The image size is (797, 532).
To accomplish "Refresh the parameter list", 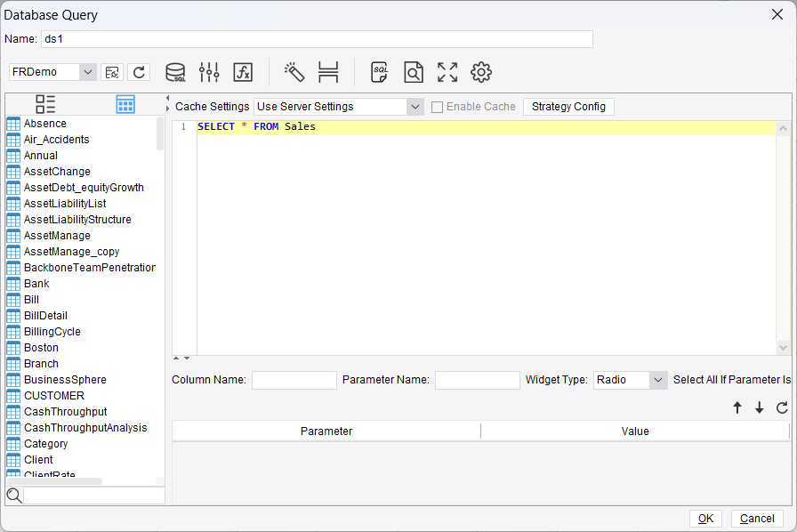I will point(780,407).
